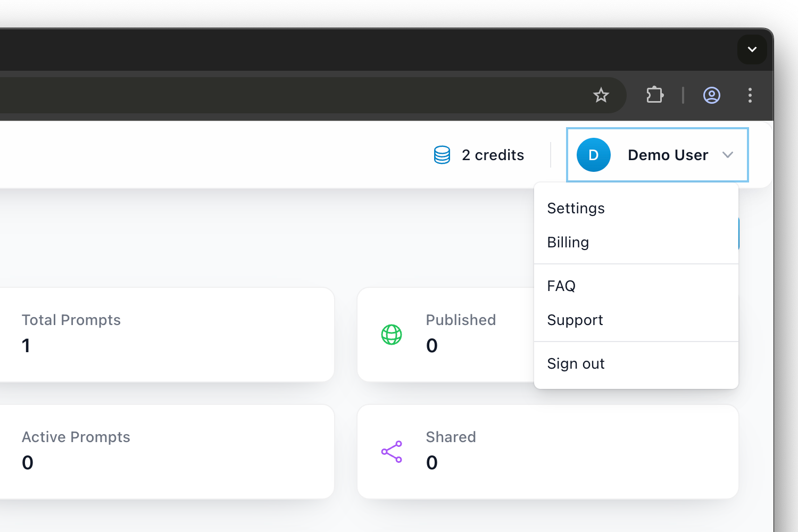The width and height of the screenshot is (798, 532).
Task: Click the browser profile icon
Action: [x=711, y=95]
